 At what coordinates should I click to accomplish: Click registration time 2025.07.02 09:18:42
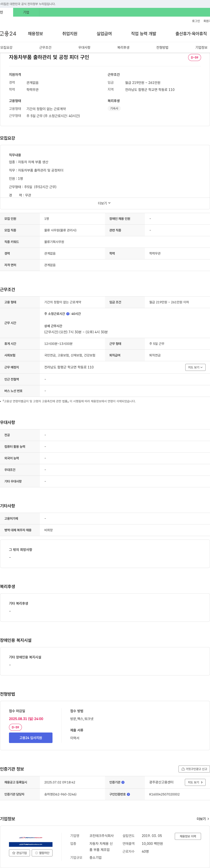60,782
